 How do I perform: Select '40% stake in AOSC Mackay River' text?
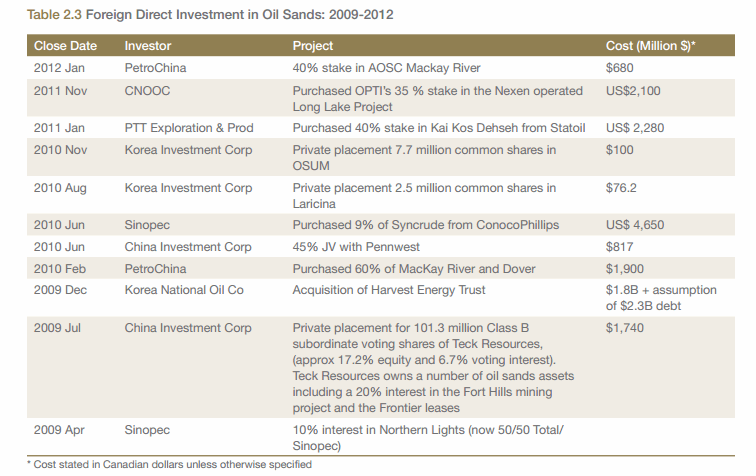point(386,68)
